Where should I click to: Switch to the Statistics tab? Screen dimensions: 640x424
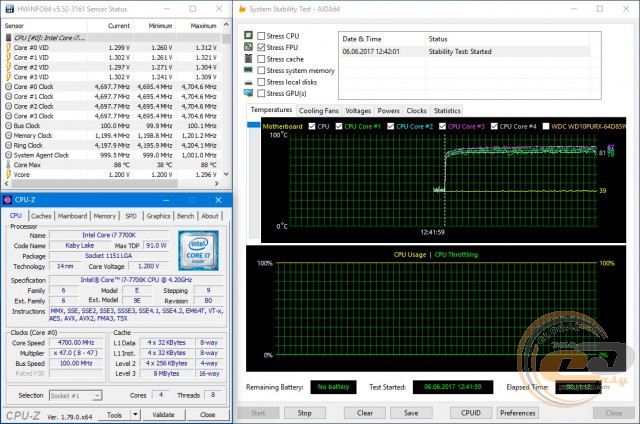pyautogui.click(x=447, y=111)
